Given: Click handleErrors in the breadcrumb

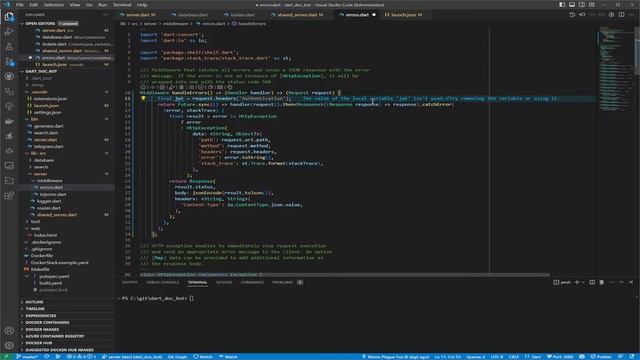Looking at the screenshot, I should [251, 24].
